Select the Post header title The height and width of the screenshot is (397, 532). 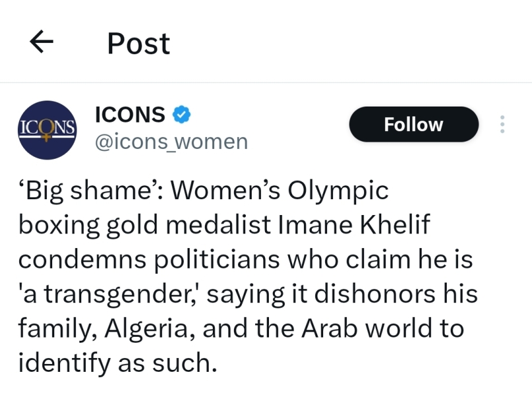click(137, 43)
